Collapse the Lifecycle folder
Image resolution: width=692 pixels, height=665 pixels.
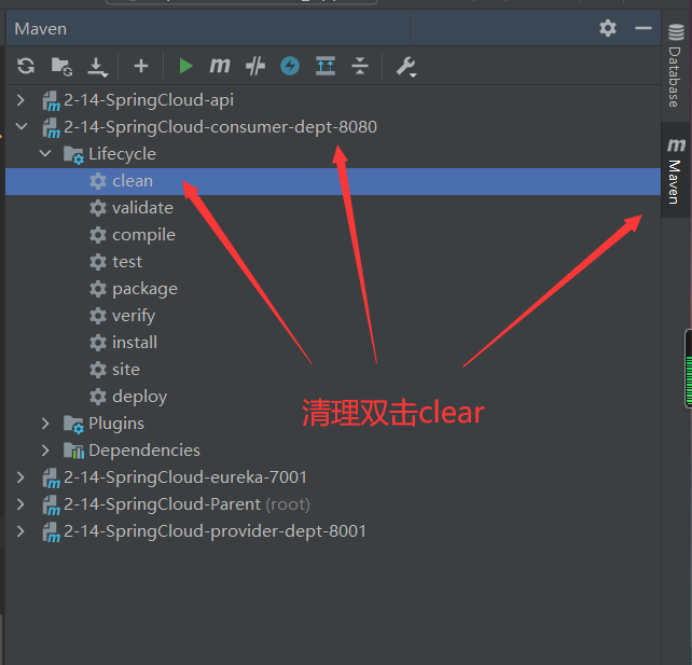[x=45, y=154]
